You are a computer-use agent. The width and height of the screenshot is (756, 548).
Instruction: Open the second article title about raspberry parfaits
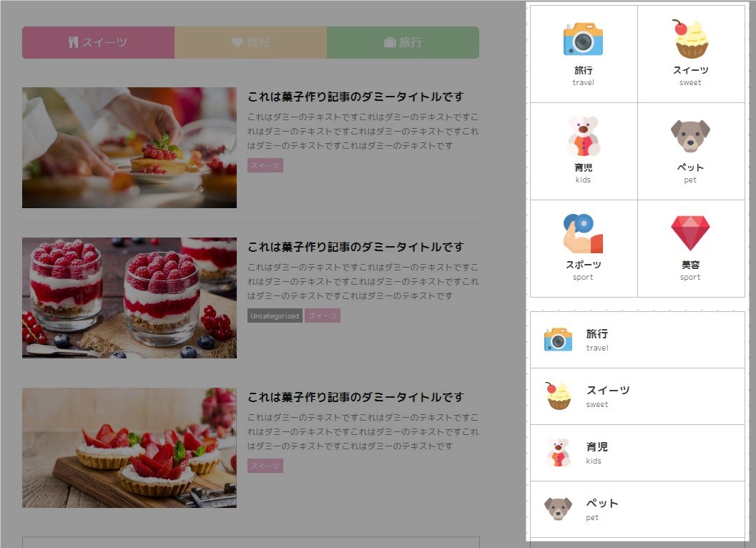point(355,247)
